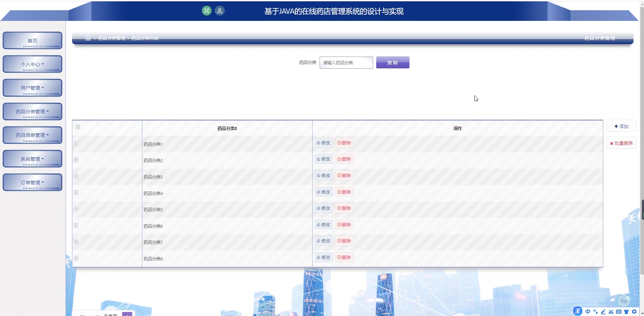
Task: Click the 王 input method logo icon
Action: point(578,311)
